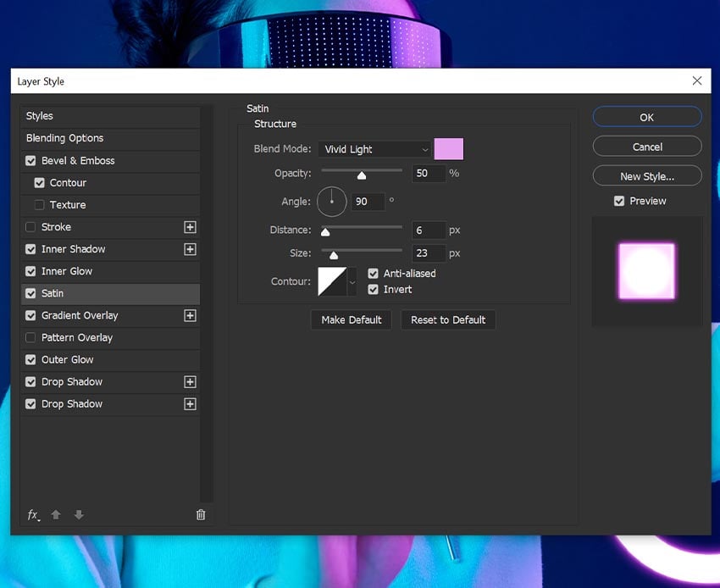Click the contour curve thumbnail
The width and height of the screenshot is (720, 588).
click(x=332, y=282)
